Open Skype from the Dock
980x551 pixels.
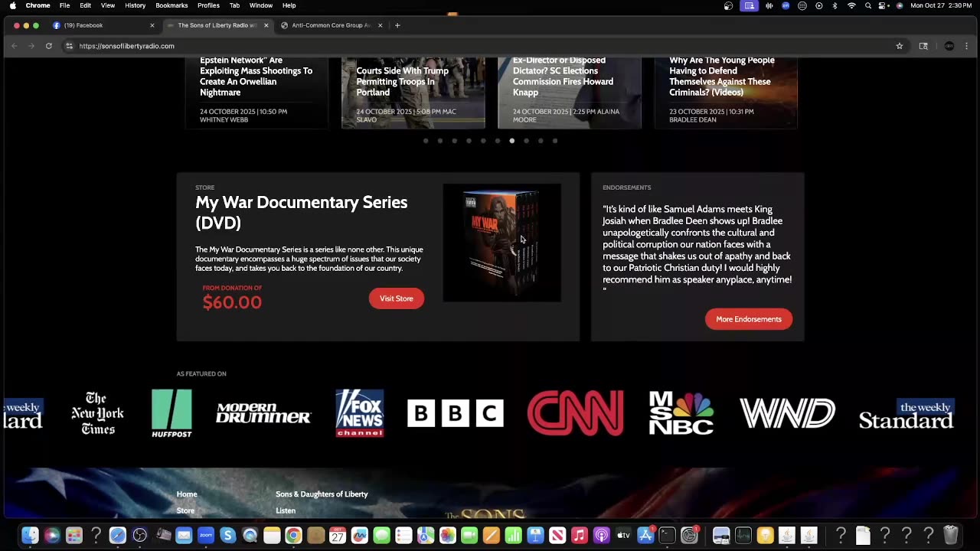tap(227, 536)
